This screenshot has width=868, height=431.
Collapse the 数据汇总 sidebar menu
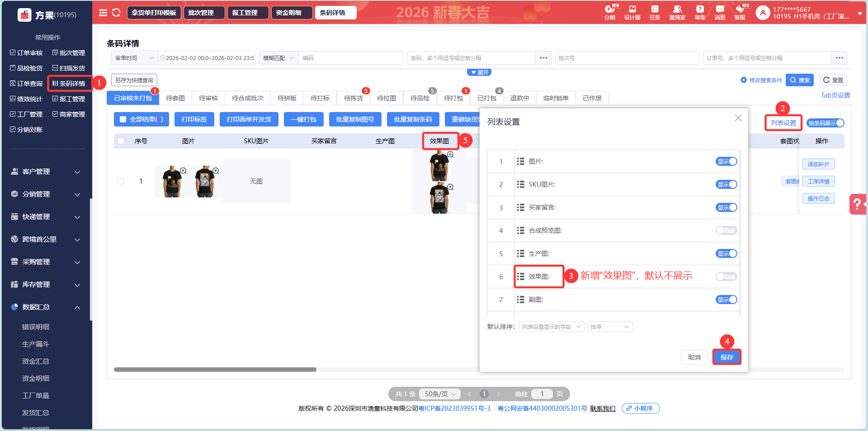[46, 307]
